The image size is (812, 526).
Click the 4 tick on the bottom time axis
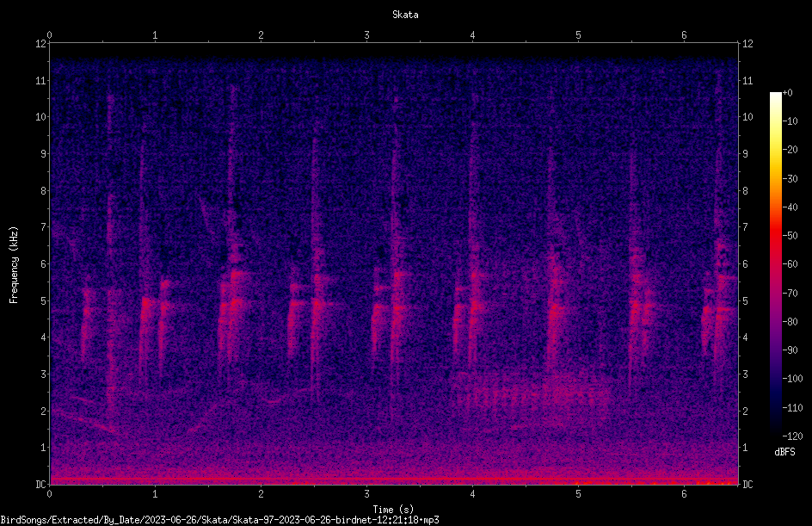472,494
